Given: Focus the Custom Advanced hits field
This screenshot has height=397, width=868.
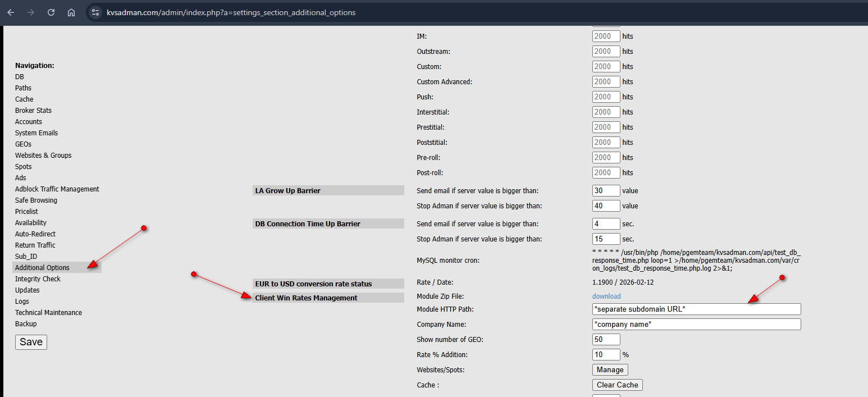Looking at the screenshot, I should (x=606, y=81).
